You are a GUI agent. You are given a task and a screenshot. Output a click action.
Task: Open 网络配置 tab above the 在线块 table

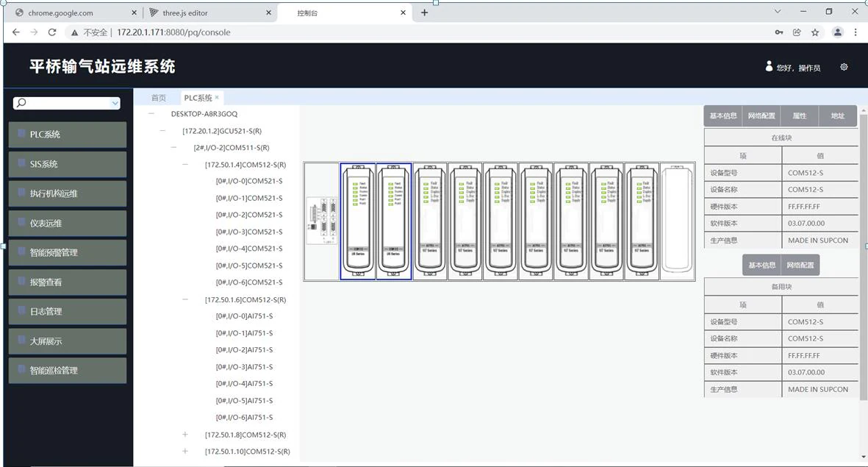(x=761, y=115)
